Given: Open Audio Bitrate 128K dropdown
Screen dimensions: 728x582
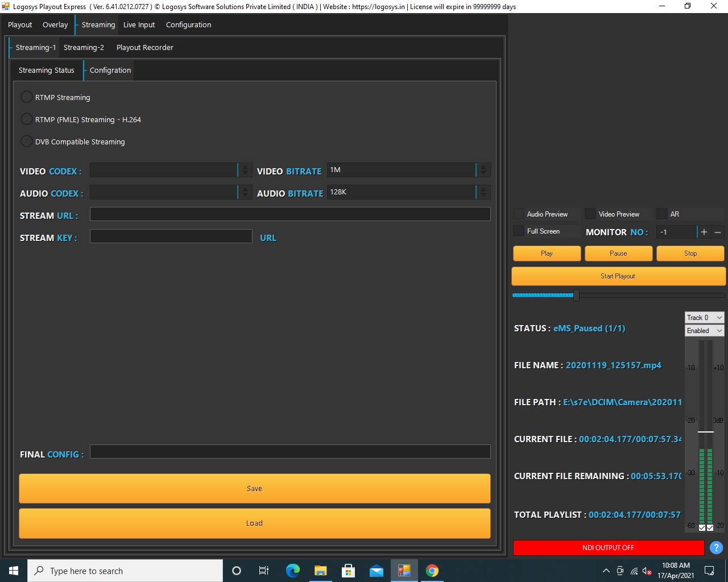Looking at the screenshot, I should (408, 192).
